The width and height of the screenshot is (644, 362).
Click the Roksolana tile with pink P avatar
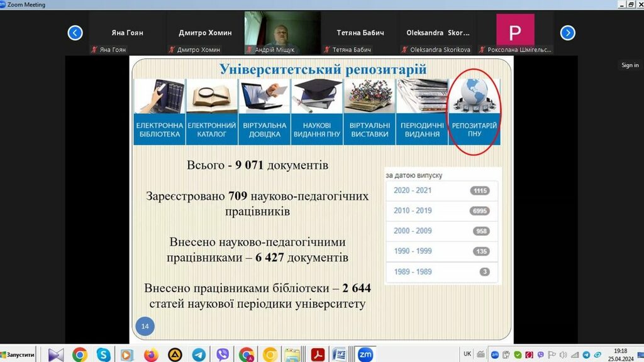coord(515,33)
